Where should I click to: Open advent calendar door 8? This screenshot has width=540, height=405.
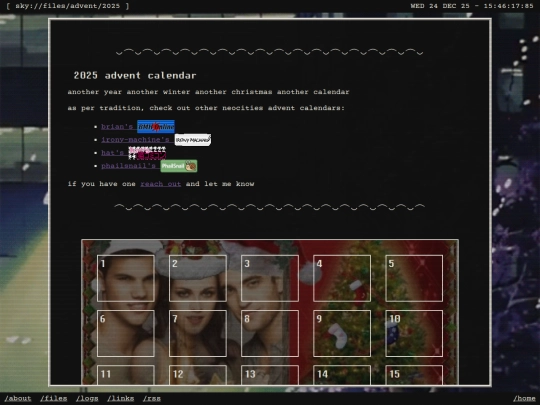(x=270, y=333)
